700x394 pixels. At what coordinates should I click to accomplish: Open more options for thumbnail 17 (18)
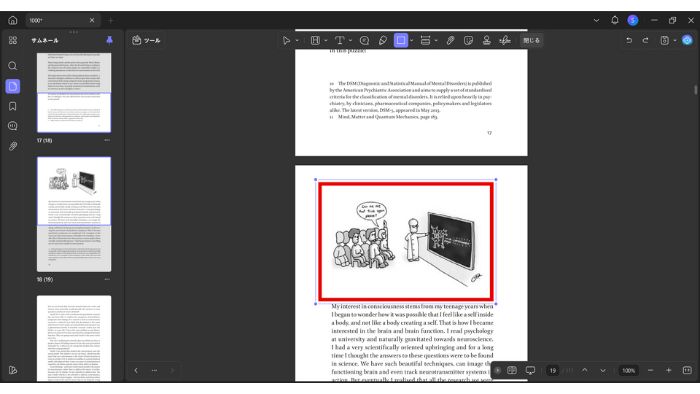point(107,140)
